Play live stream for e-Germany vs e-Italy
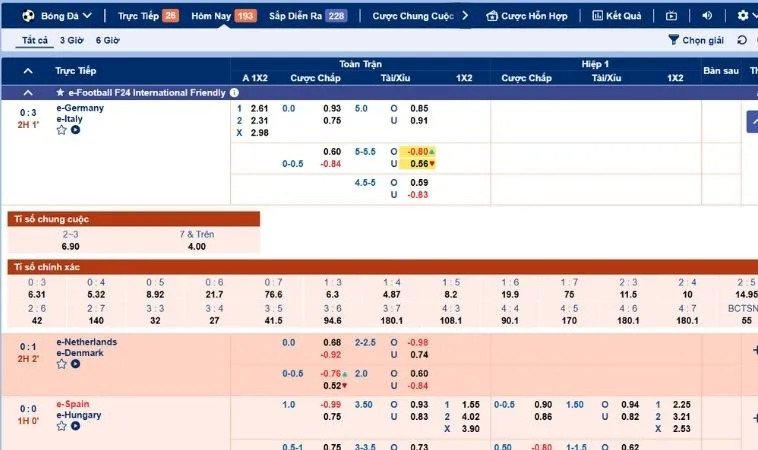Image resolution: width=758 pixels, height=450 pixels. tap(74, 130)
